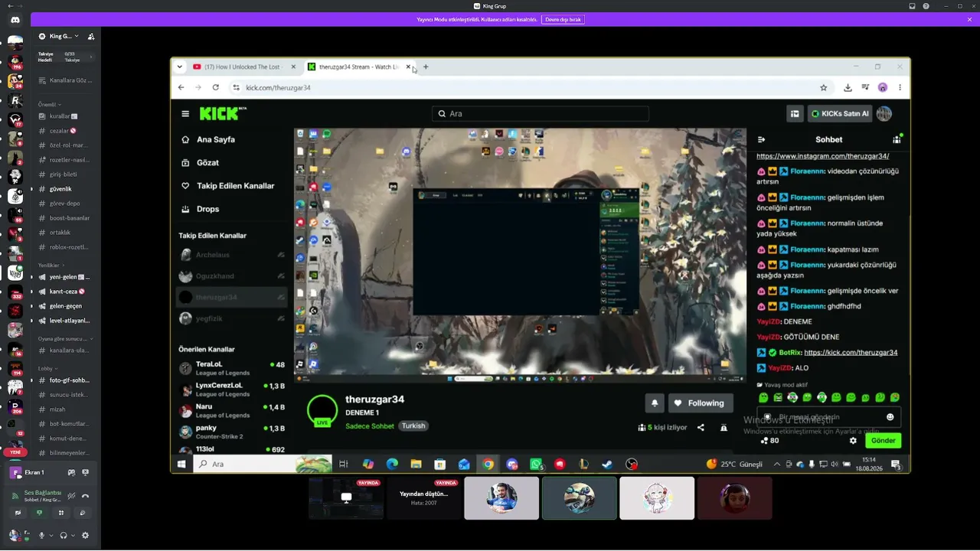Expand the Yenilikler channel category
The width and height of the screenshot is (980, 551).
click(51, 265)
